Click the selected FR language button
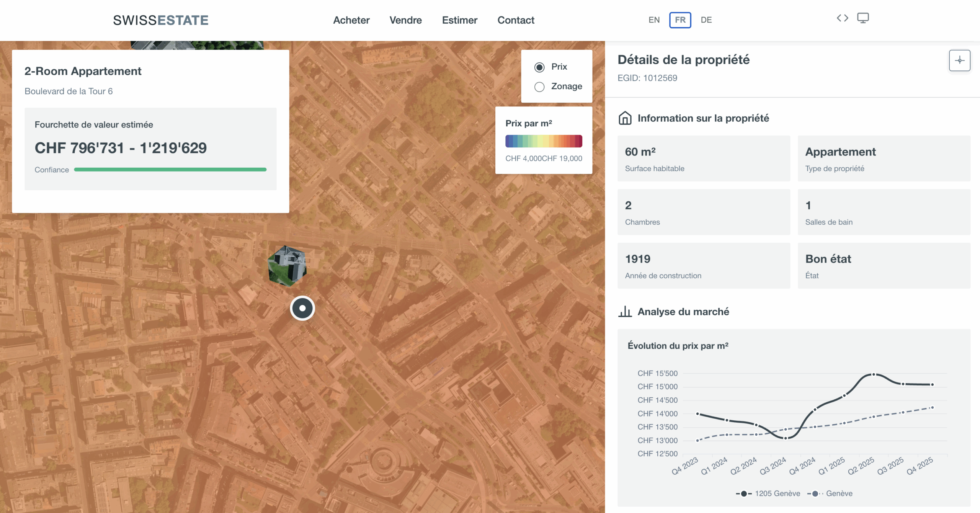 (x=680, y=20)
